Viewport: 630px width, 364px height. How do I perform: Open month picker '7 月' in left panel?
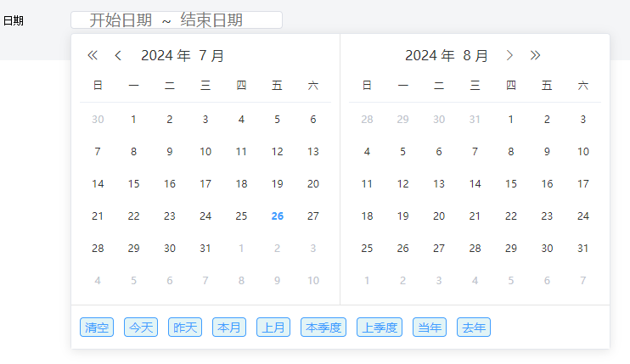tap(211, 55)
